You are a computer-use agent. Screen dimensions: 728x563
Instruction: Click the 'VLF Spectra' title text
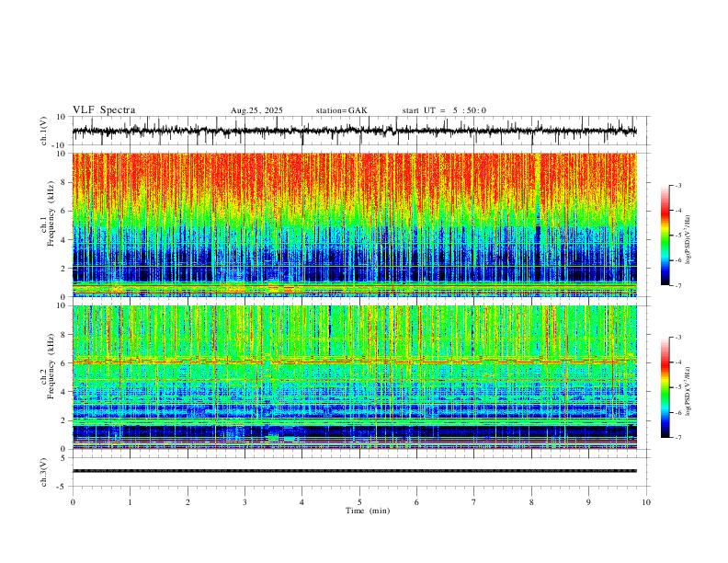click(x=104, y=110)
